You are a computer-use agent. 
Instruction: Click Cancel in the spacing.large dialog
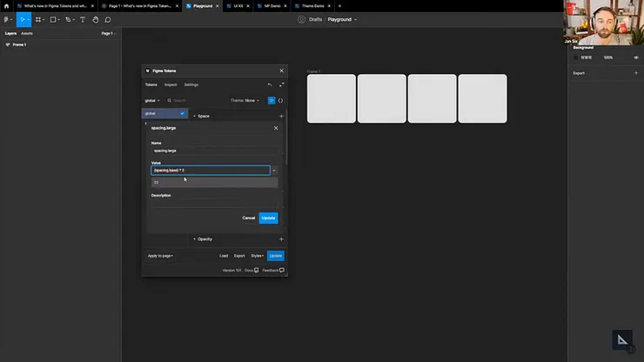[x=248, y=218]
